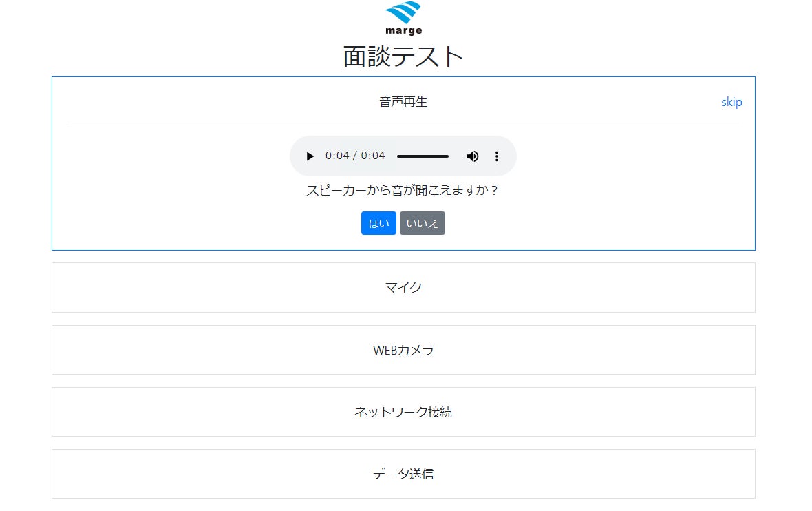Skip the audio playback test
812x511 pixels.
point(731,102)
